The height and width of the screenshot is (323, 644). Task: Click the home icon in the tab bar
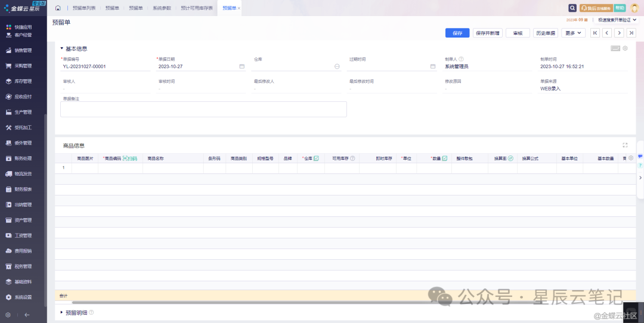[58, 8]
